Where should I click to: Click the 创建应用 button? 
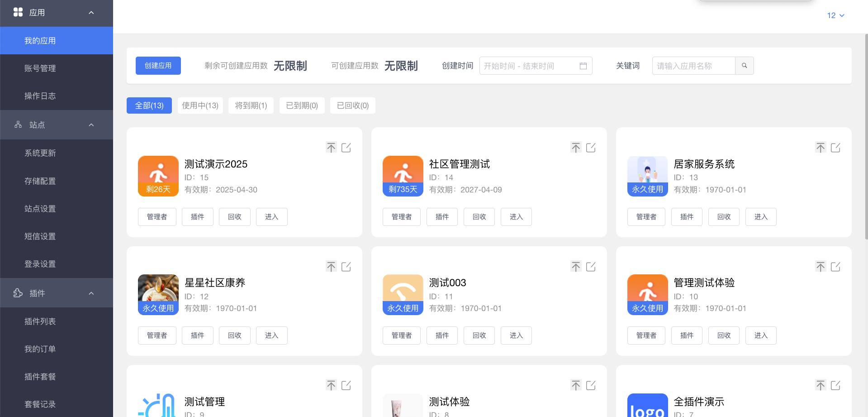coord(158,66)
